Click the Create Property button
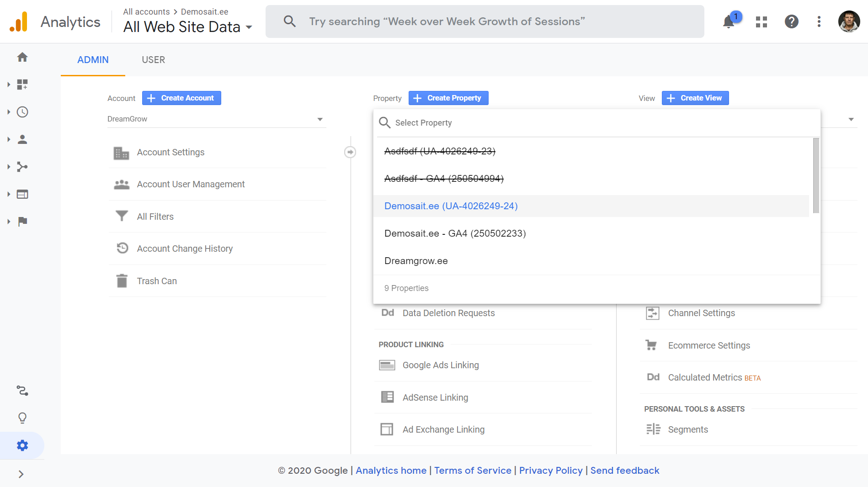This screenshot has width=868, height=487. [448, 98]
